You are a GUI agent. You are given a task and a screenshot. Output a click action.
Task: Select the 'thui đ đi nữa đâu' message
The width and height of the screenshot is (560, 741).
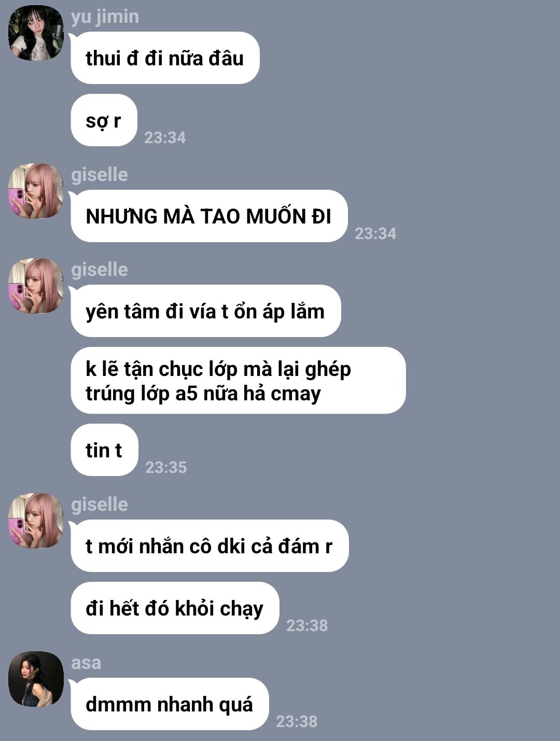click(x=165, y=58)
